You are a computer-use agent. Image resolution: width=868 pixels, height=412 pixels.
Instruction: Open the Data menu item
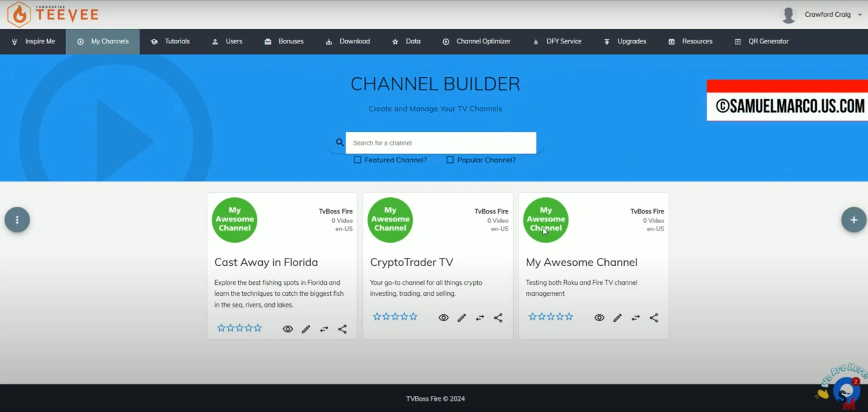tap(407, 41)
